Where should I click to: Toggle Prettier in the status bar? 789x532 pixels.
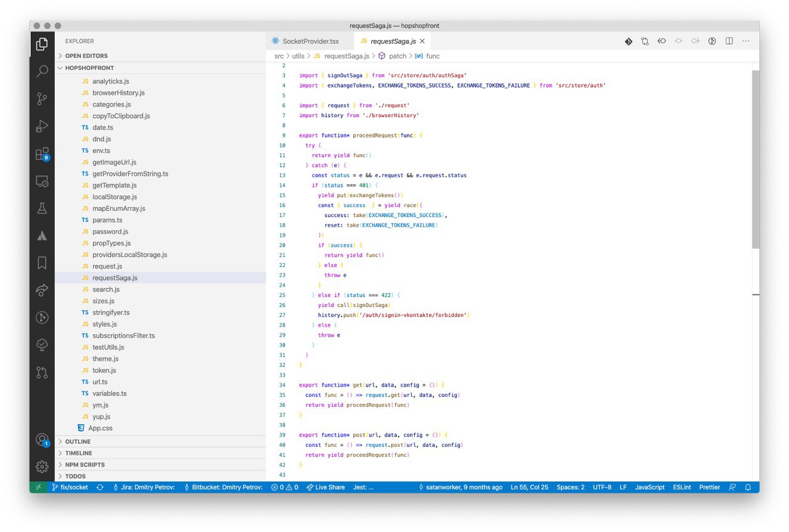pos(709,487)
